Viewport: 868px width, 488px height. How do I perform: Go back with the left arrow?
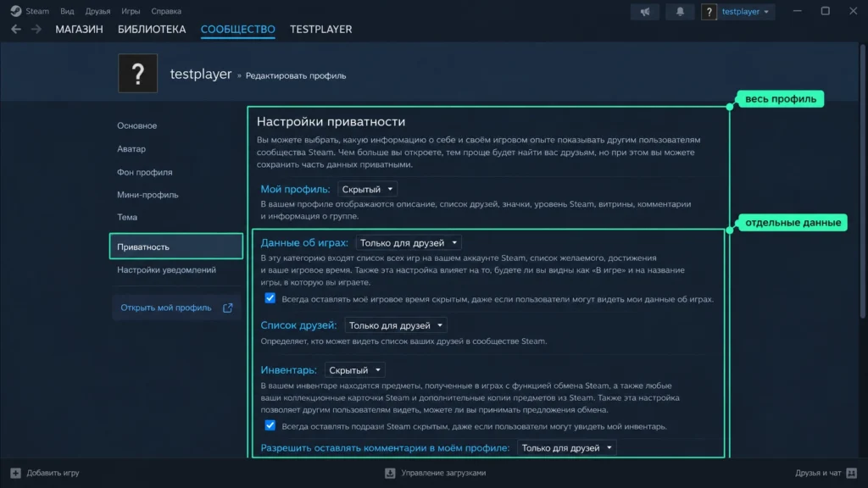coord(16,30)
